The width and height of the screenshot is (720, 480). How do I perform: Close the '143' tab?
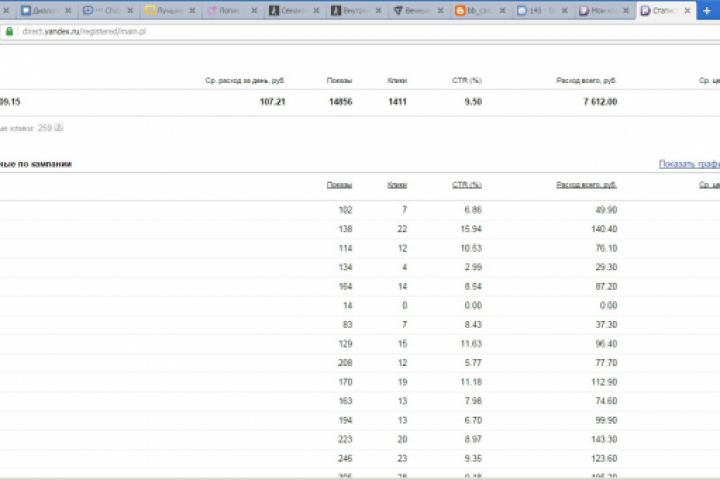(x=564, y=11)
